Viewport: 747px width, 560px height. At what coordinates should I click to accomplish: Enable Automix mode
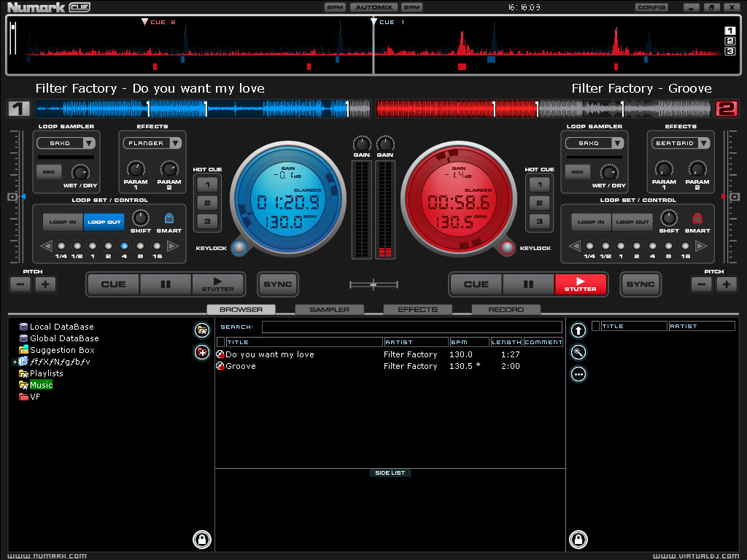coord(374,7)
